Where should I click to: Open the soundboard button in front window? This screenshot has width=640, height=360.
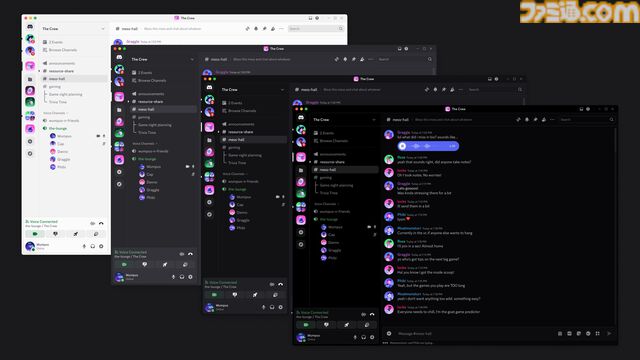coord(367,325)
